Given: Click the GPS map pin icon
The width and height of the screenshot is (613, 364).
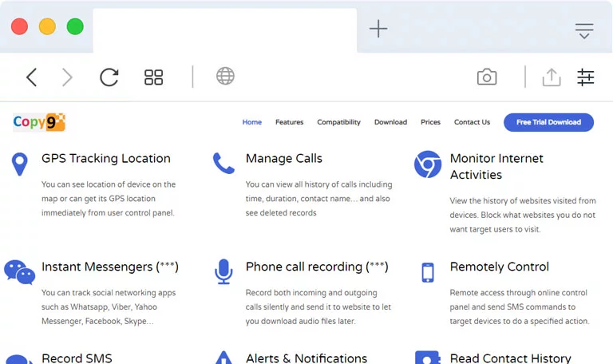Looking at the screenshot, I should click(x=19, y=164).
